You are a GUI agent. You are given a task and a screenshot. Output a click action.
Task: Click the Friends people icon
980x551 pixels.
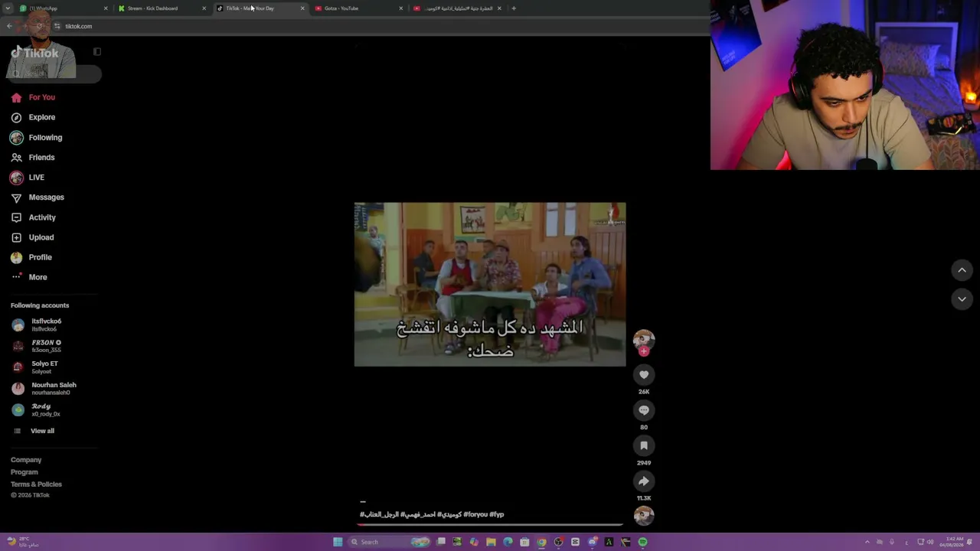tap(16, 158)
